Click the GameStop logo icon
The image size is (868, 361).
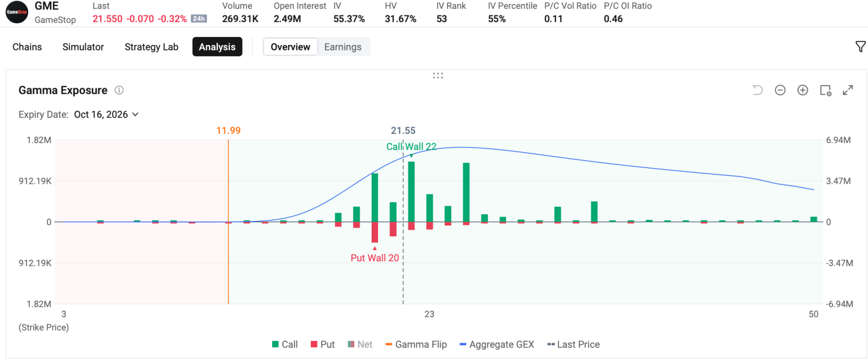tap(17, 12)
